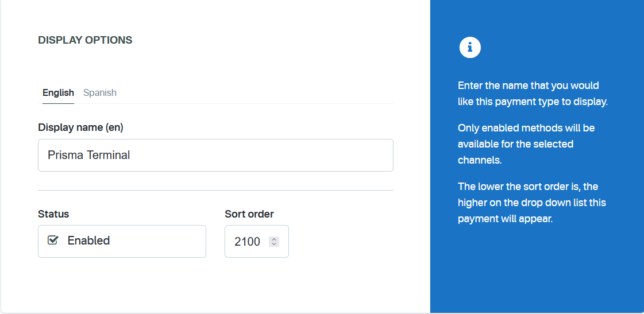644x314 pixels.
Task: Click empty space in blue info panel
Action: click(x=537, y=270)
